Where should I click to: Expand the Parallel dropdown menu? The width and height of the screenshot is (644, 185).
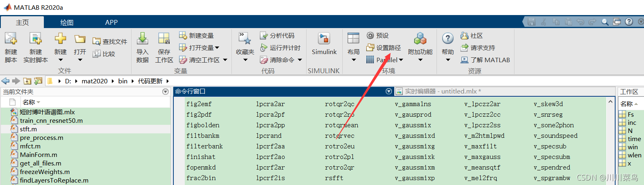(401, 60)
